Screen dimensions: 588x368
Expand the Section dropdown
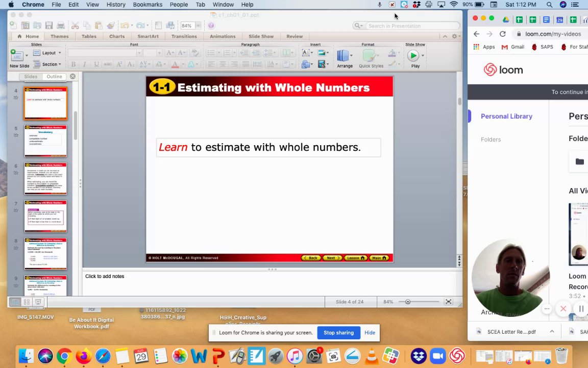click(47, 64)
